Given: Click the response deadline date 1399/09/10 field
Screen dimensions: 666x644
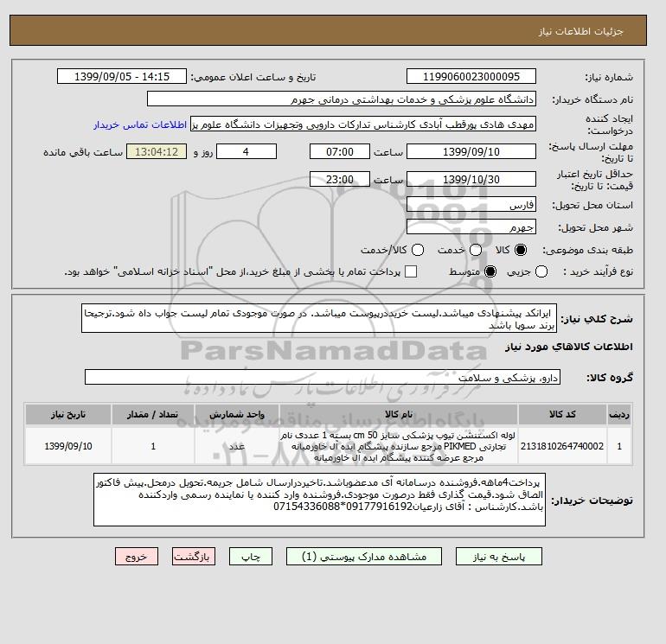Looking at the screenshot, I should click(471, 151).
